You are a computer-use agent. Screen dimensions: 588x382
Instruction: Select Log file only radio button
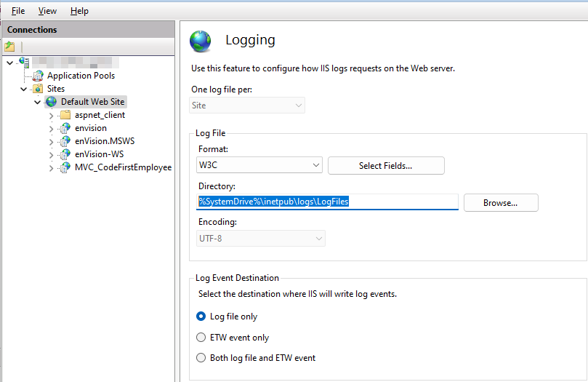tap(201, 317)
